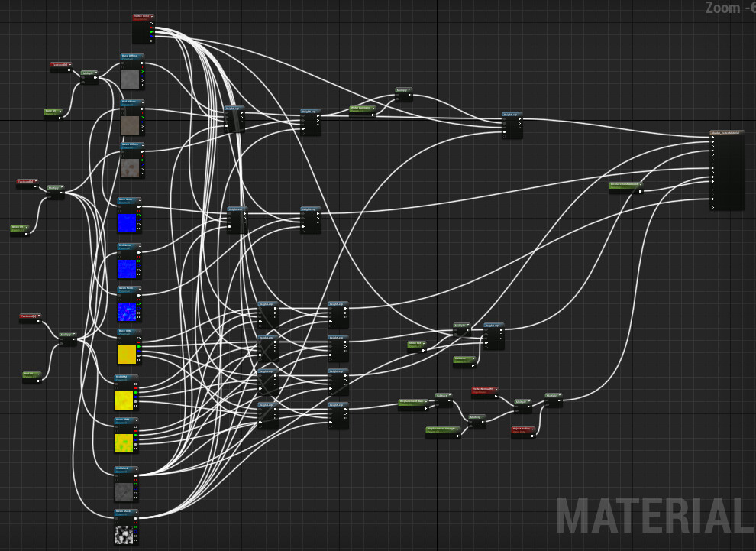The image size is (756, 551).
Task: Click the Vertex Color node's green channel output pin
Action: (151, 32)
